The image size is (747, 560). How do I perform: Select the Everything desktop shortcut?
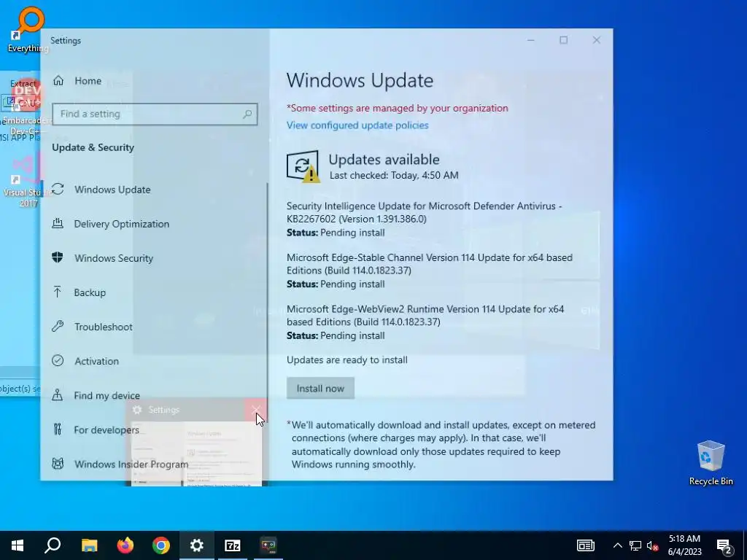pos(28,29)
